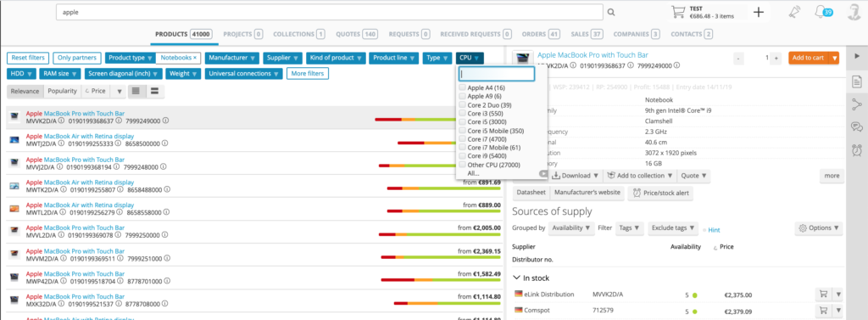
Task: Switch to compact list view icon
Action: 154,91
